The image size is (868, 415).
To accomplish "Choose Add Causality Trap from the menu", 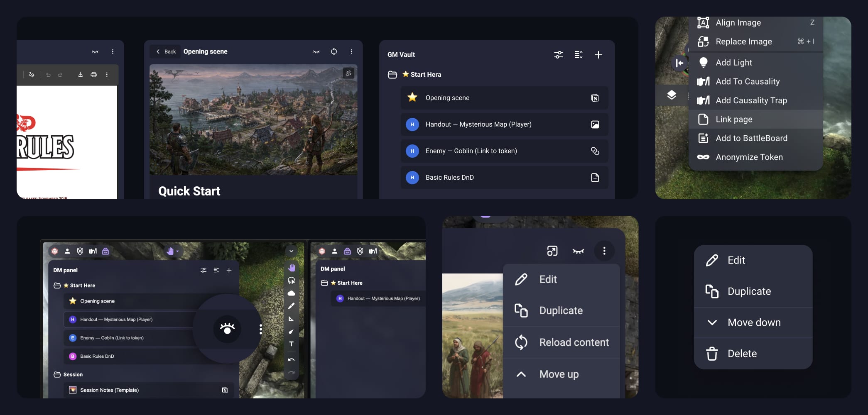I will pos(756,100).
